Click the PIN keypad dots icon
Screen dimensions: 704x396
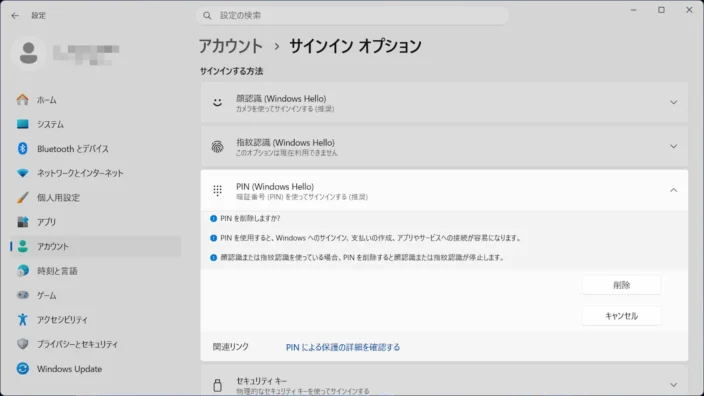click(217, 190)
